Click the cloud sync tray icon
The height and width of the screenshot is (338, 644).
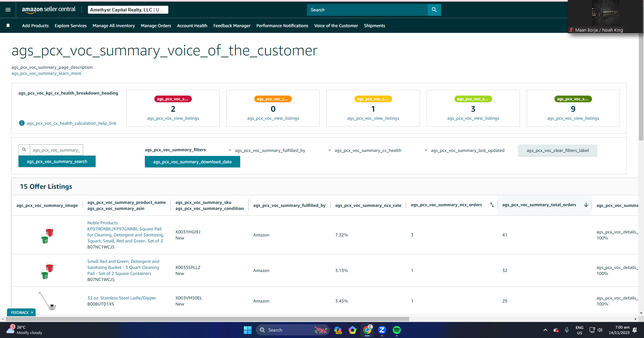tap(556, 330)
